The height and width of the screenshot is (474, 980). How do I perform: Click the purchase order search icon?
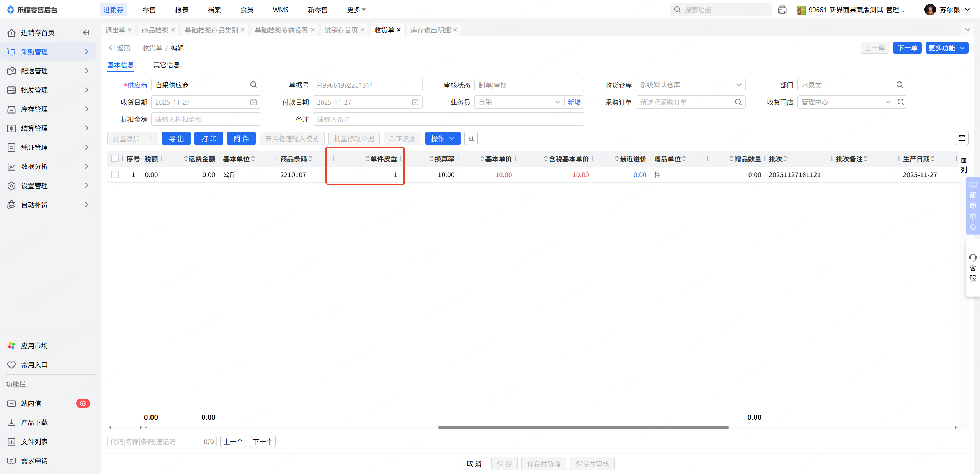[x=738, y=102]
